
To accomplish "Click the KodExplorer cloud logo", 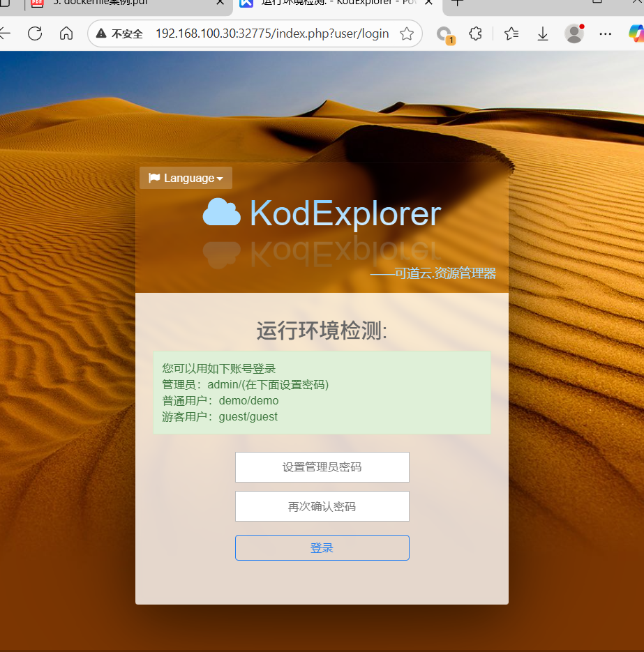I will pos(221,212).
